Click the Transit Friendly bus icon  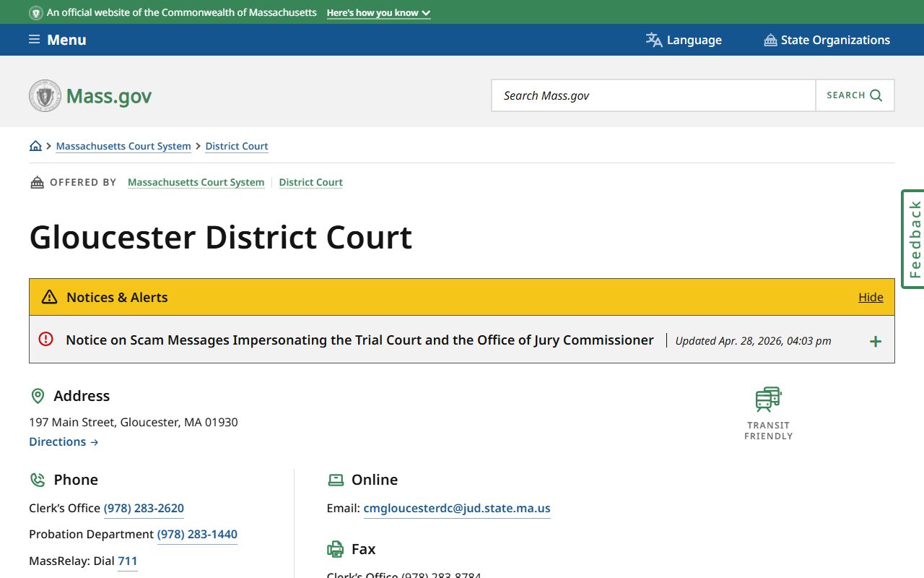click(x=768, y=399)
